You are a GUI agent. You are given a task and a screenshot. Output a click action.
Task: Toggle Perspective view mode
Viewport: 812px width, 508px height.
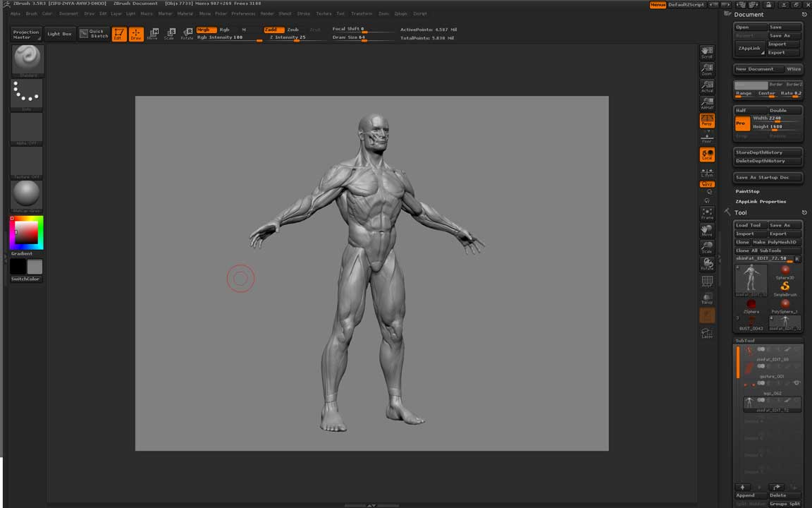click(x=707, y=120)
